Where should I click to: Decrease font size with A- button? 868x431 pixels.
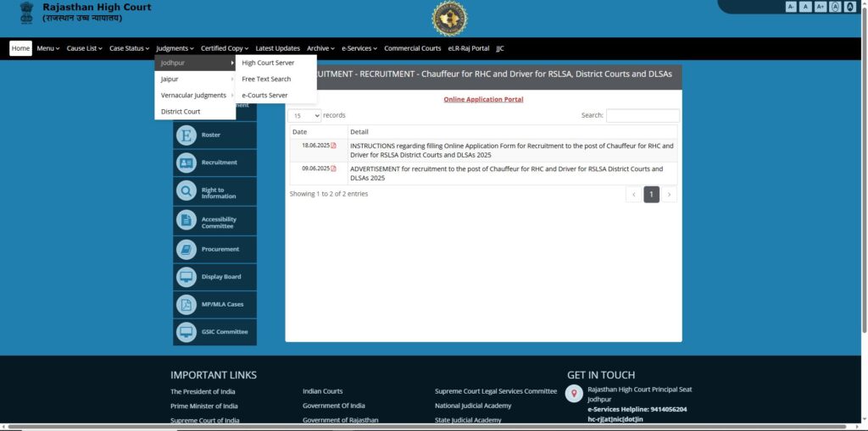791,7
